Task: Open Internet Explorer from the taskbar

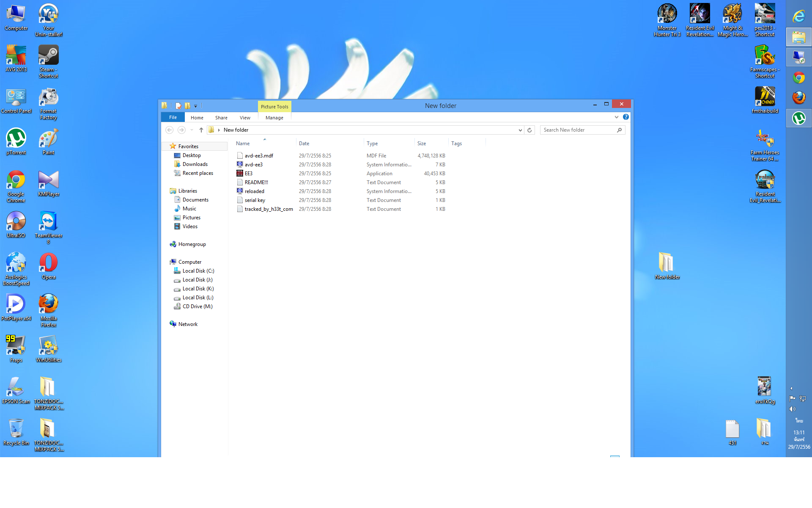Action: (x=798, y=17)
